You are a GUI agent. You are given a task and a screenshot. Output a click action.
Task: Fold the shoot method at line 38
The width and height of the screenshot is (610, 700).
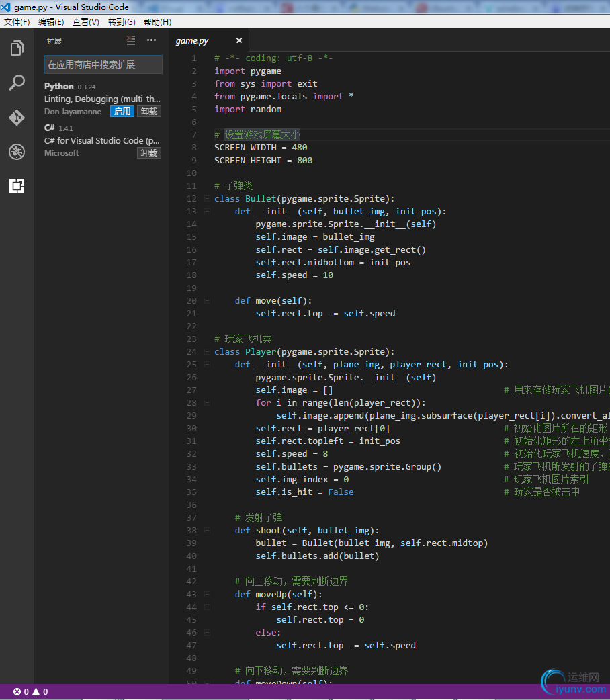(x=207, y=531)
